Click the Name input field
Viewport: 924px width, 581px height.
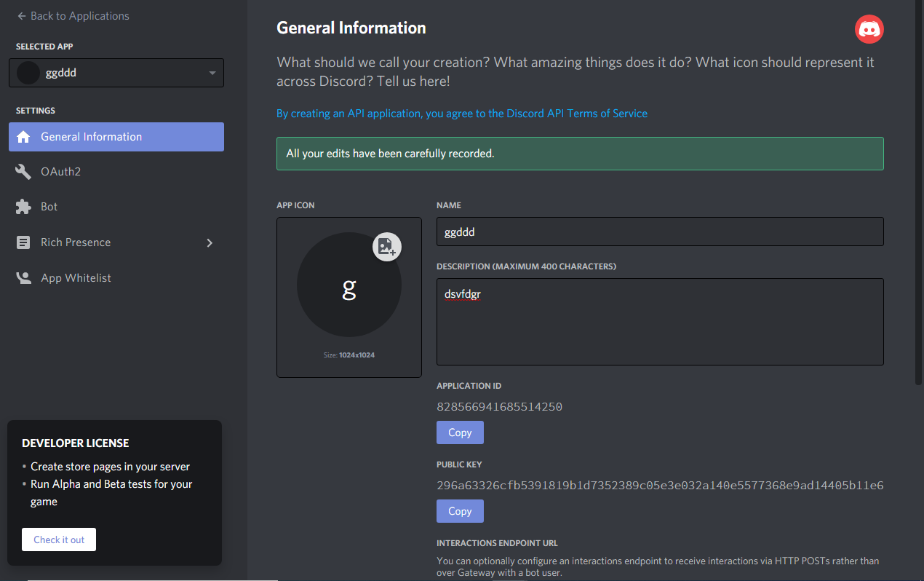(659, 232)
